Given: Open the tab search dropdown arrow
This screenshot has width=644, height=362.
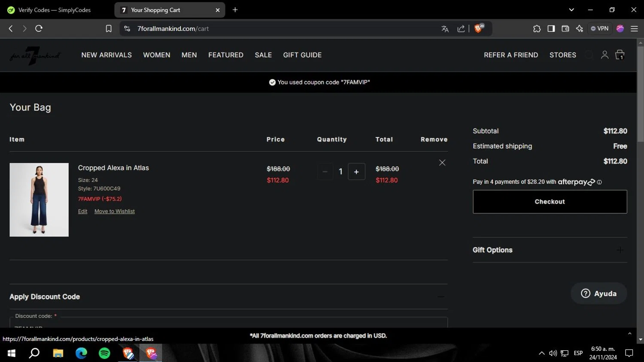Looking at the screenshot, I should pos(571,10).
